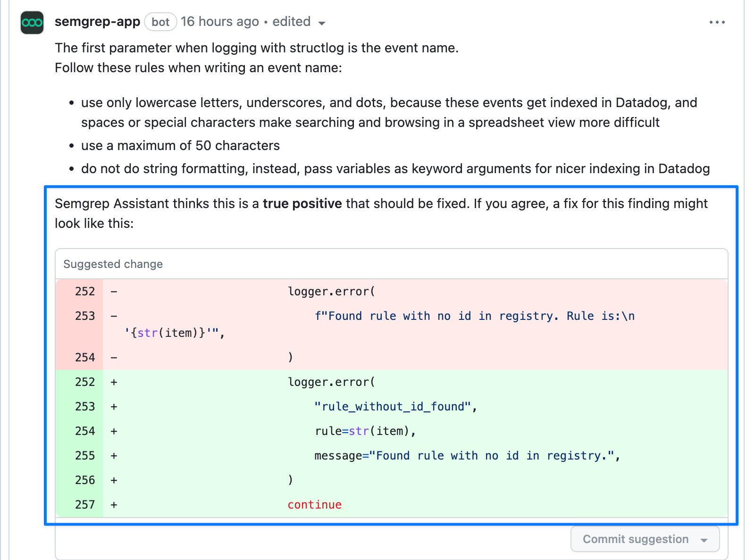Select removed line number 253
755x560 pixels.
pos(85,316)
